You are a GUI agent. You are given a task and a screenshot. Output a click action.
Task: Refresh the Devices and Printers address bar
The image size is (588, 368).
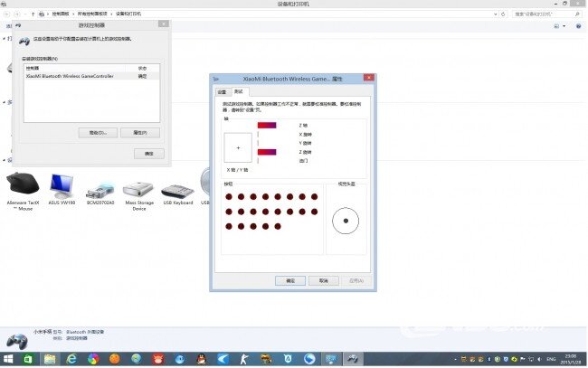tap(503, 14)
